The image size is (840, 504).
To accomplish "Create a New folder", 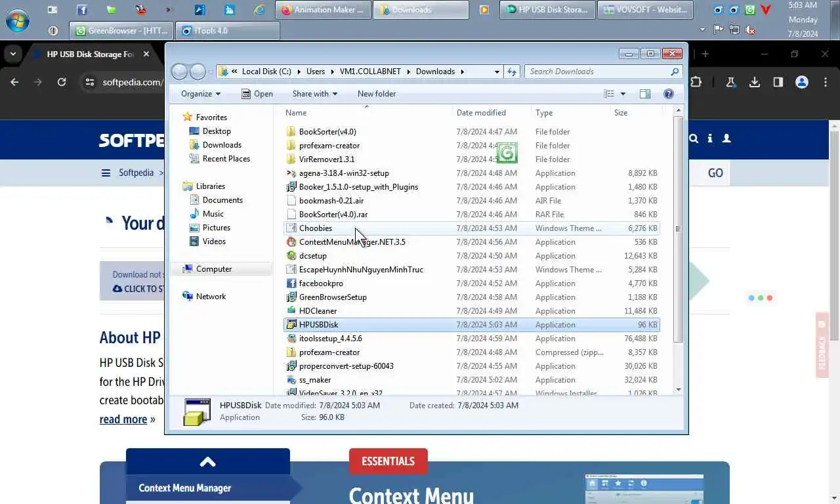I will click(377, 94).
